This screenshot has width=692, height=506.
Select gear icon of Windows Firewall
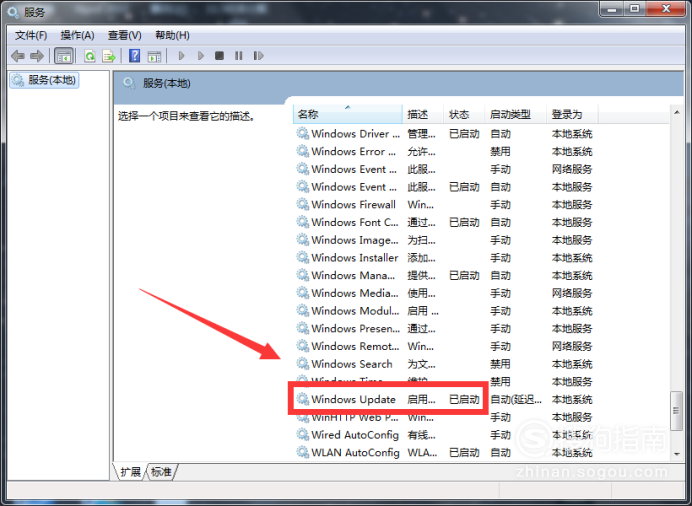pos(303,204)
